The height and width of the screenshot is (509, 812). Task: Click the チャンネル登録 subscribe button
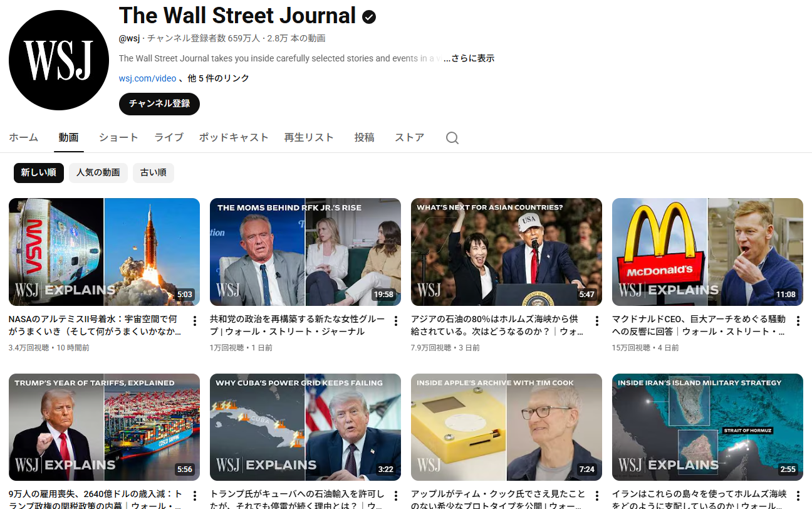[159, 104]
